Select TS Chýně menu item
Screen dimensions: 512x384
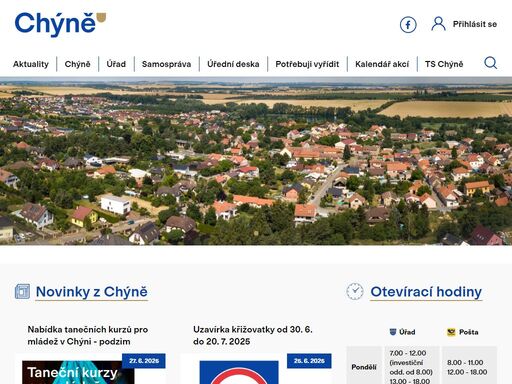[x=444, y=64]
